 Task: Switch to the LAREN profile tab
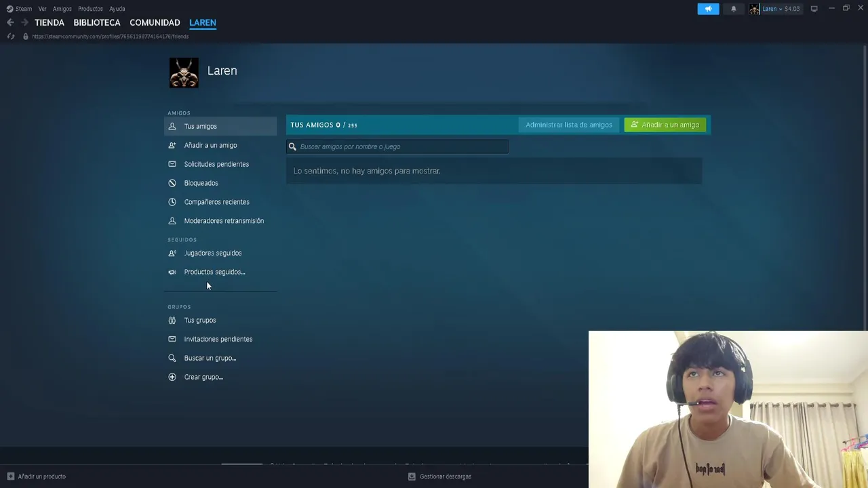click(x=203, y=22)
